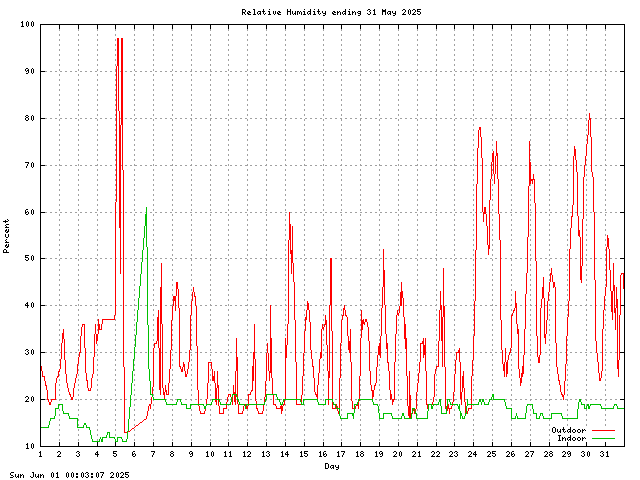This screenshot has height=480, width=640.
Task: Click day 20 on the x-axis
Action: (398, 454)
